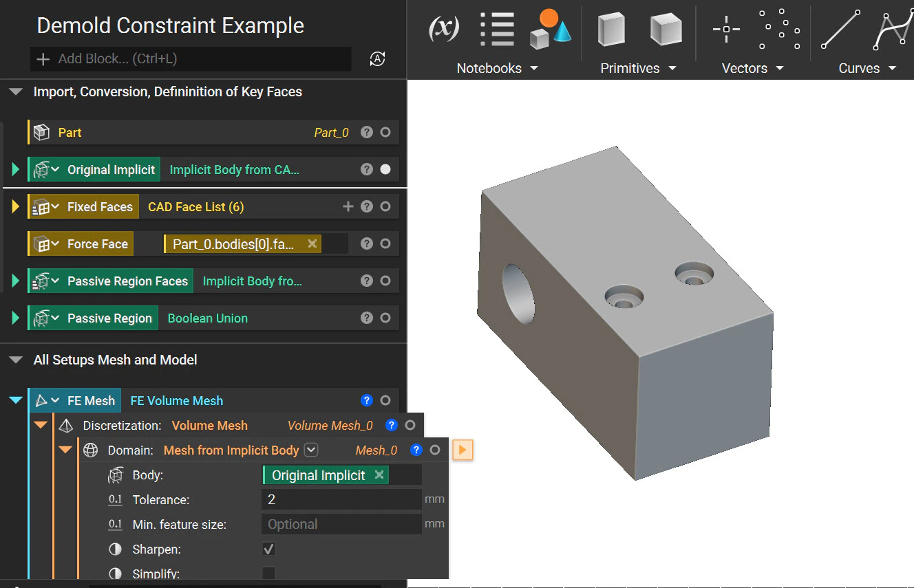Click the auto-update icon beside Add Block
The height and width of the screenshot is (588, 914).
[377, 59]
